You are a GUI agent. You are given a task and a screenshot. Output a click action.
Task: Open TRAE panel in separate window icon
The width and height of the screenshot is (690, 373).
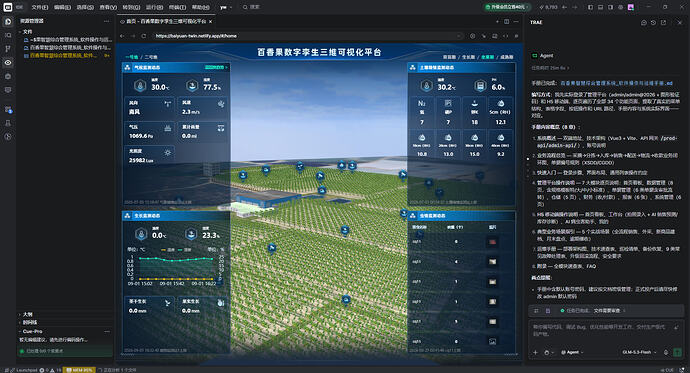pos(663,22)
